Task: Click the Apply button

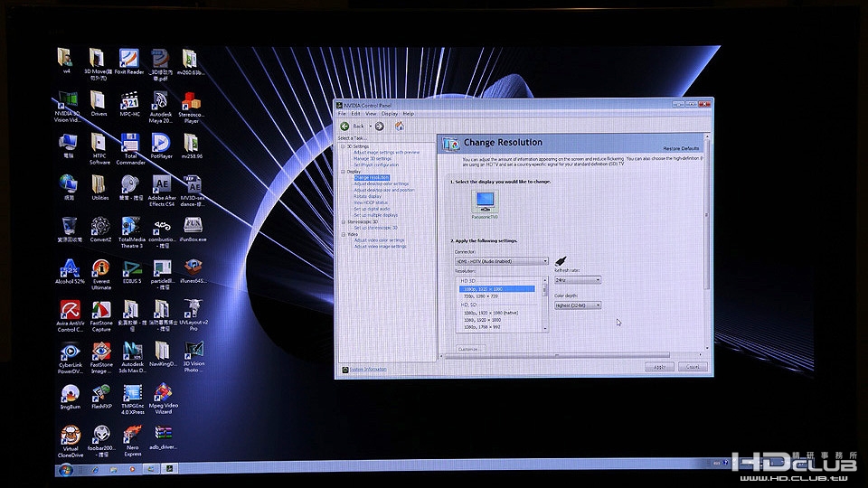Action: (659, 367)
